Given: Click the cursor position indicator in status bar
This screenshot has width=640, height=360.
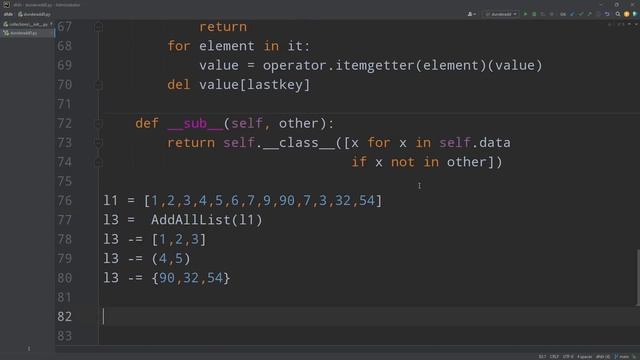Looking at the screenshot, I should pos(542,357).
